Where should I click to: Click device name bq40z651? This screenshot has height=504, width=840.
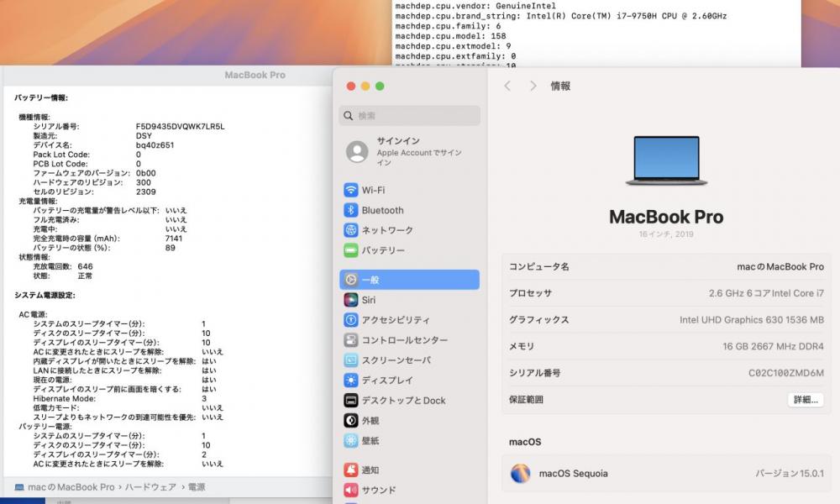[x=155, y=145]
